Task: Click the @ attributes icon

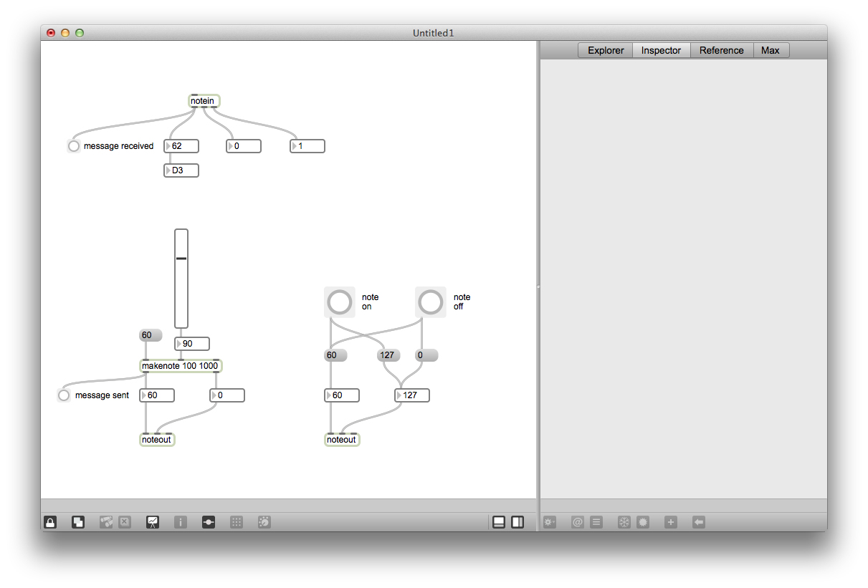Action: tap(578, 522)
